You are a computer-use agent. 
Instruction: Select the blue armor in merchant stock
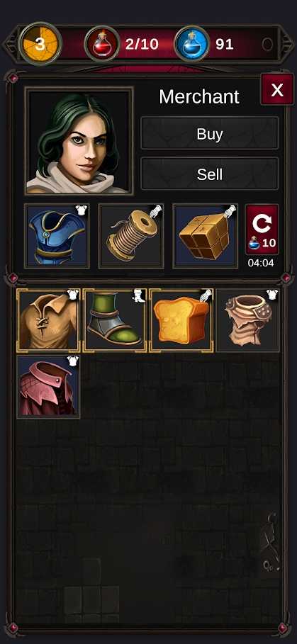pyautogui.click(x=57, y=236)
